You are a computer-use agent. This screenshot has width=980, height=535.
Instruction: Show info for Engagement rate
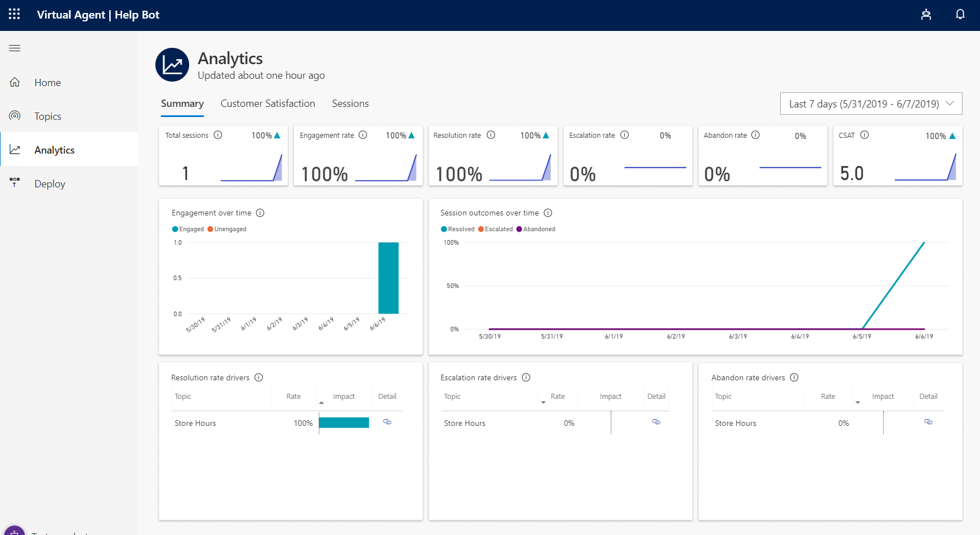point(363,135)
